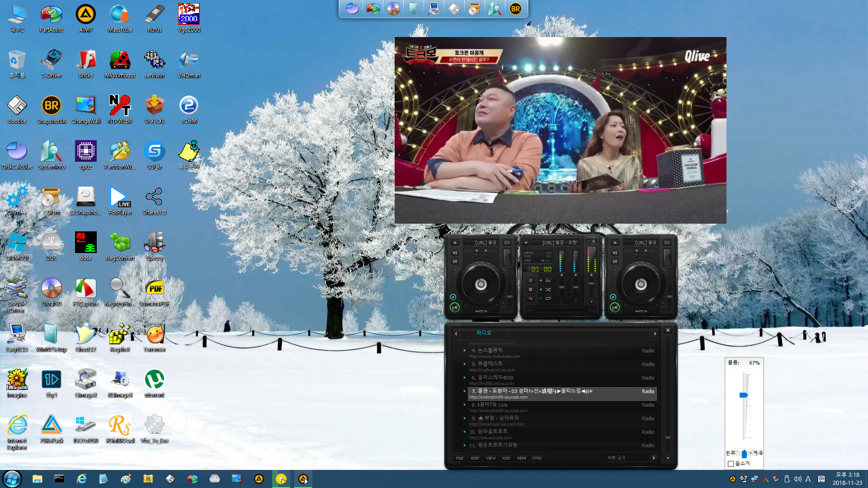Launch GhostB2 from the desktop

[x=85, y=338]
